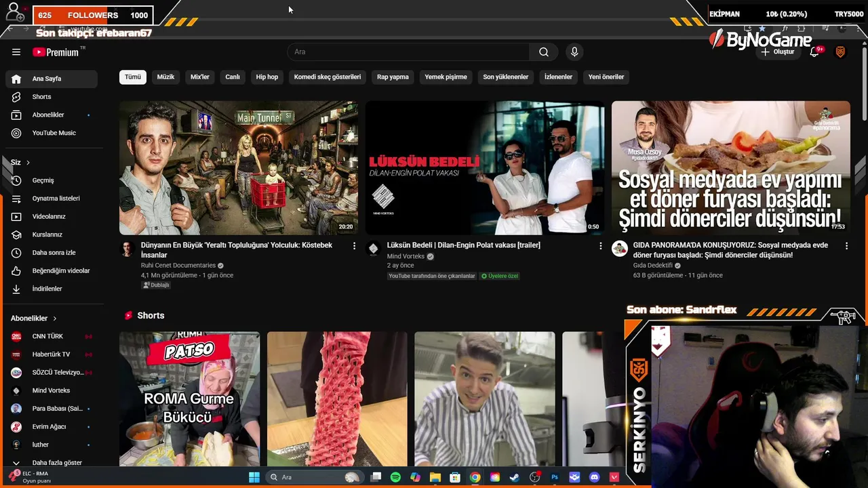
Task: Open the account avatar menu
Action: [x=840, y=52]
